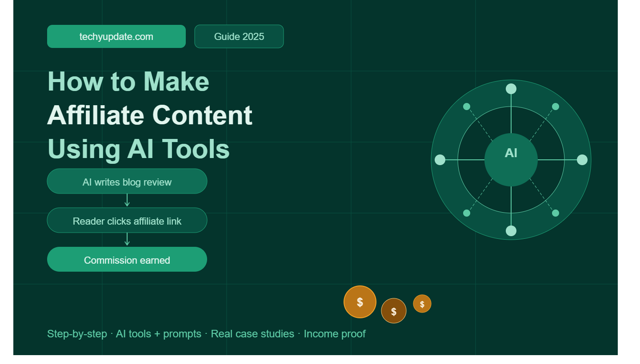This screenshot has width=640, height=364.
Task: Select the rightmost node on AI wheel
Action: point(582,160)
